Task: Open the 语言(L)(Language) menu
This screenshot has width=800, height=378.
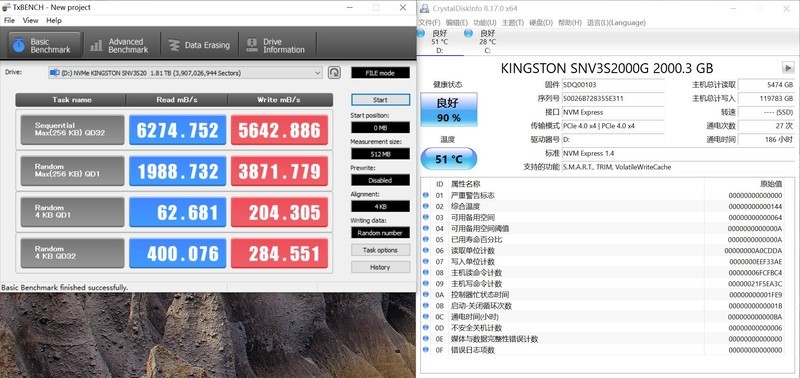Action: [x=616, y=23]
